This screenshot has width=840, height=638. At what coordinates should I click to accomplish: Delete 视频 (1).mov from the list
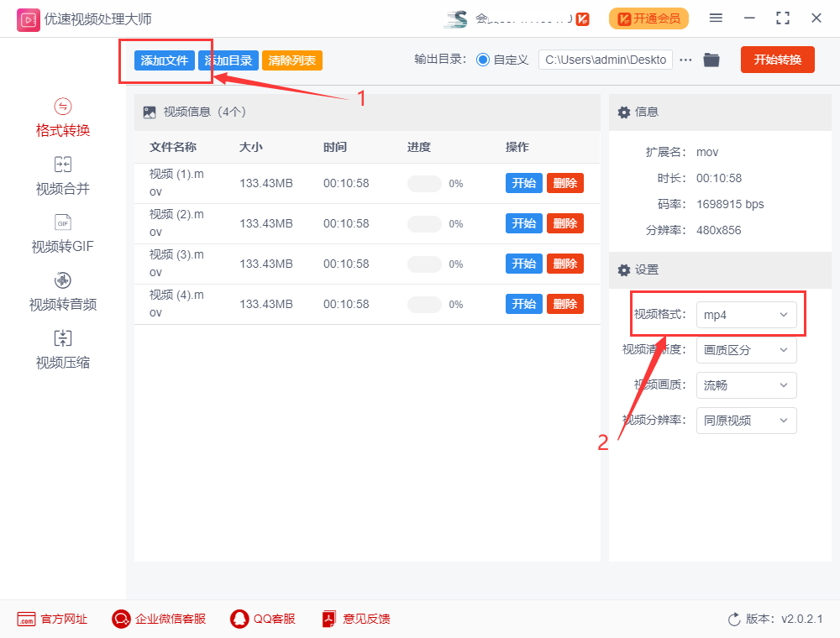click(565, 183)
